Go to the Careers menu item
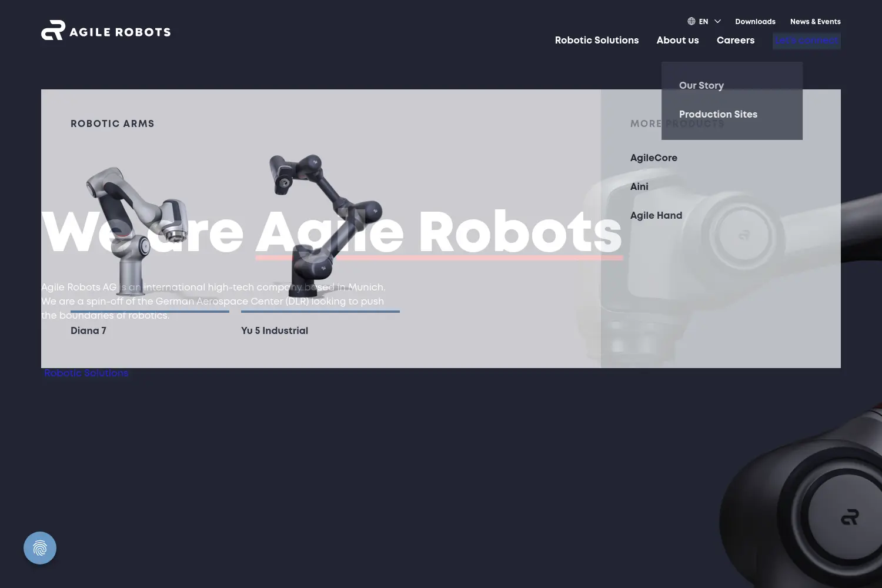 coord(736,40)
